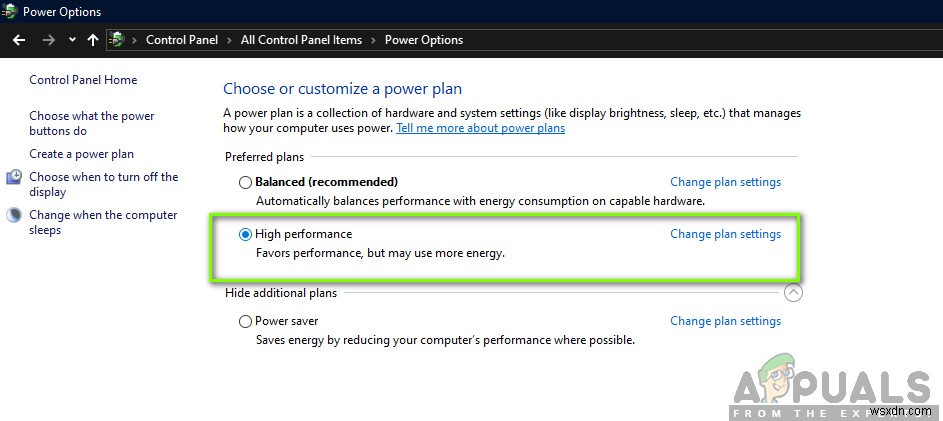Viewport: 943px width, 421px height.
Task: Select the Power saver radio button
Action: (245, 322)
